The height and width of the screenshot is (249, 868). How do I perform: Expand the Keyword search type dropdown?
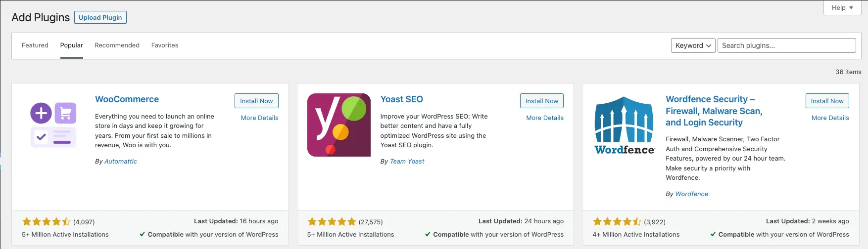click(693, 45)
